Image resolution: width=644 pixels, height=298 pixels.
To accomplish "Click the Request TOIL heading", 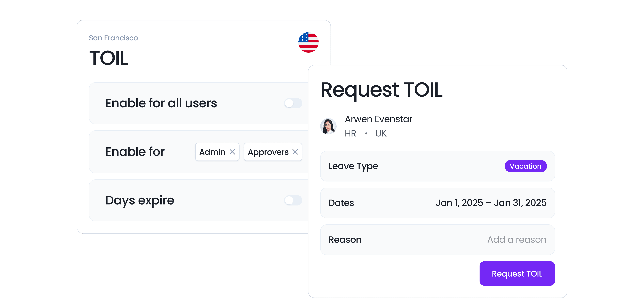I will pyautogui.click(x=381, y=90).
